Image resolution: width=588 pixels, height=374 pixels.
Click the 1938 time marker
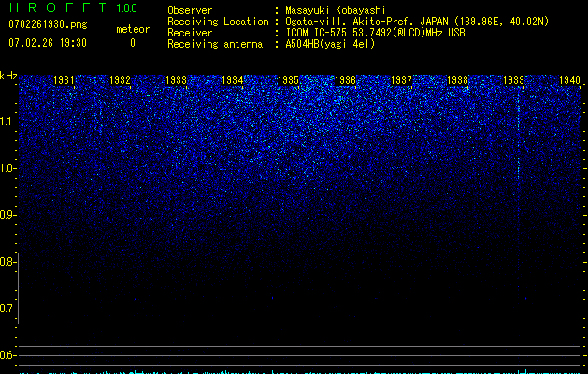(x=457, y=79)
